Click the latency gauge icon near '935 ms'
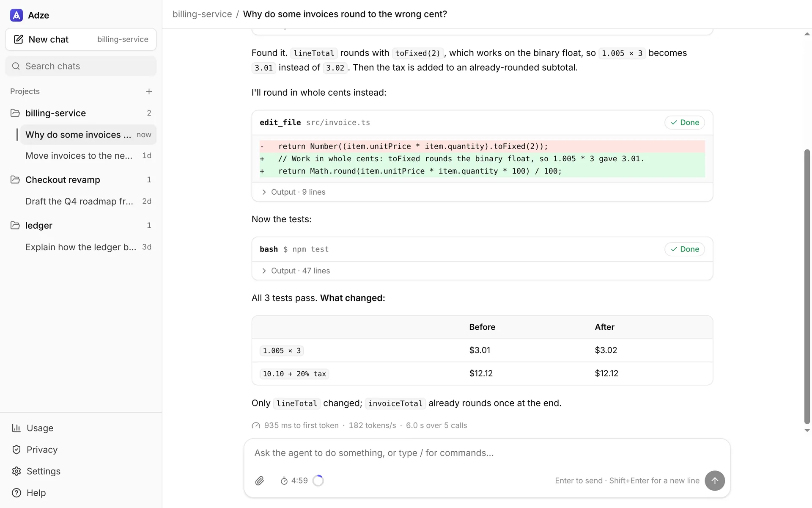The width and height of the screenshot is (812, 508). tap(256, 425)
